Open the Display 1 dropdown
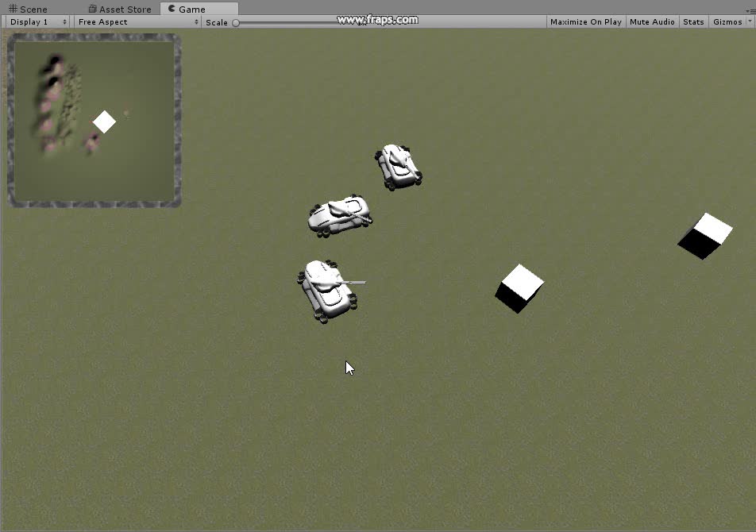756x532 pixels. pos(36,21)
